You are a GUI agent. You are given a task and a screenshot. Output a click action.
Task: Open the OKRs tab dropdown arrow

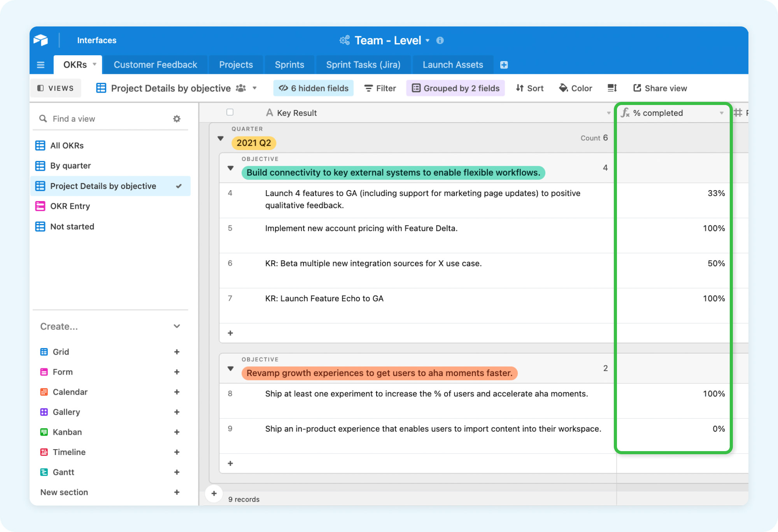[94, 65]
